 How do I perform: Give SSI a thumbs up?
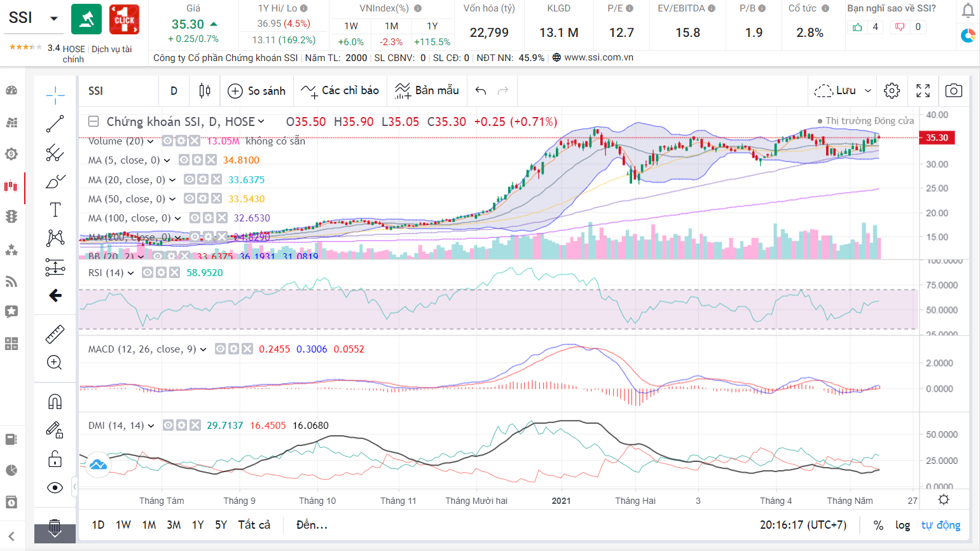pos(858,27)
